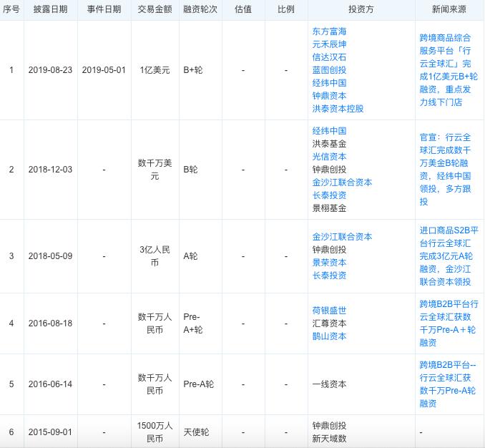Click the 事件日期 column header

pyautogui.click(x=104, y=9)
